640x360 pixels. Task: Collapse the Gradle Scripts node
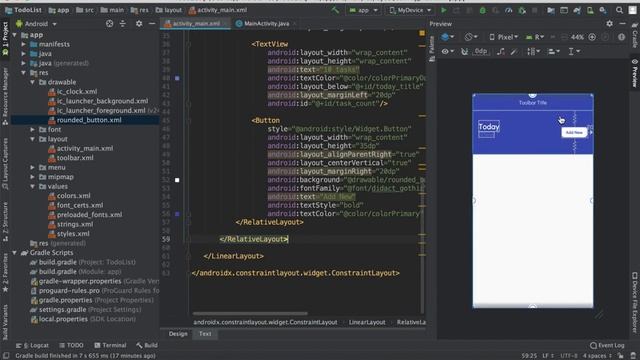click(x=15, y=253)
